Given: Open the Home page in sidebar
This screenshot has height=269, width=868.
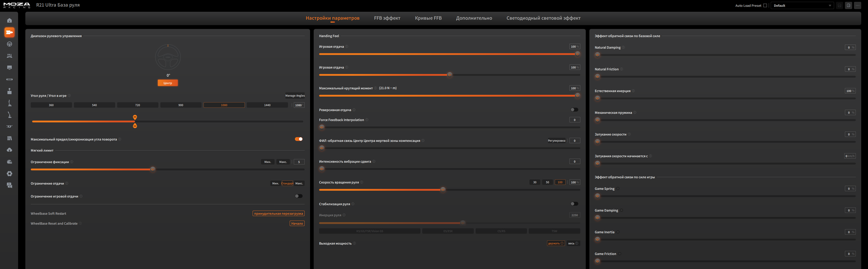Looking at the screenshot, I should pyautogui.click(x=9, y=21).
